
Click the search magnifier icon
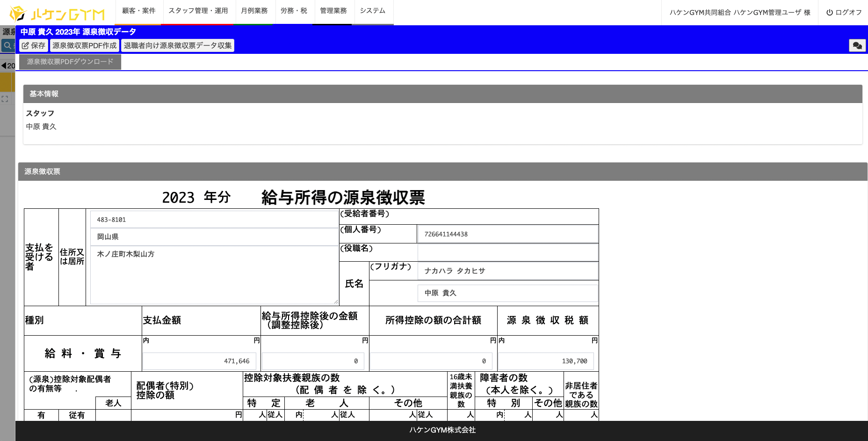tap(7, 45)
